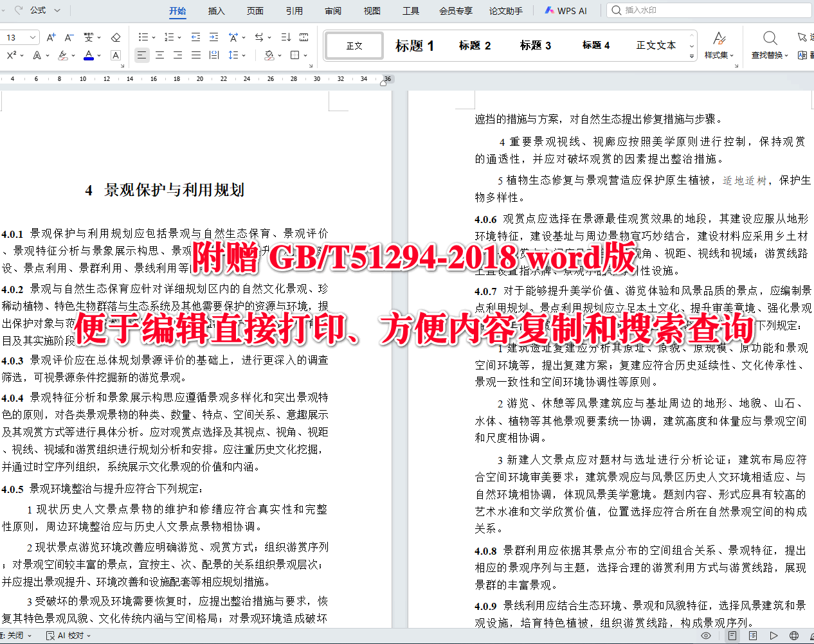Viewport: 814px width, 644px height.
Task: Apply 正文文本 style
Action: coord(656,46)
